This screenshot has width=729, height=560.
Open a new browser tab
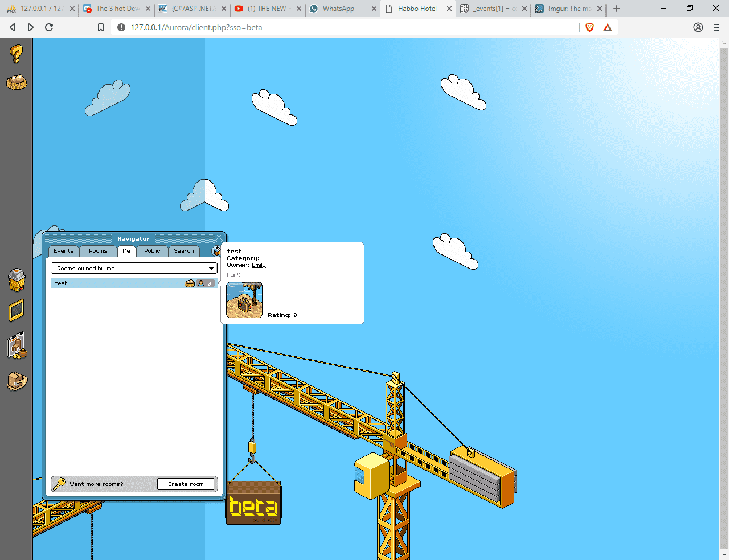pos(617,9)
